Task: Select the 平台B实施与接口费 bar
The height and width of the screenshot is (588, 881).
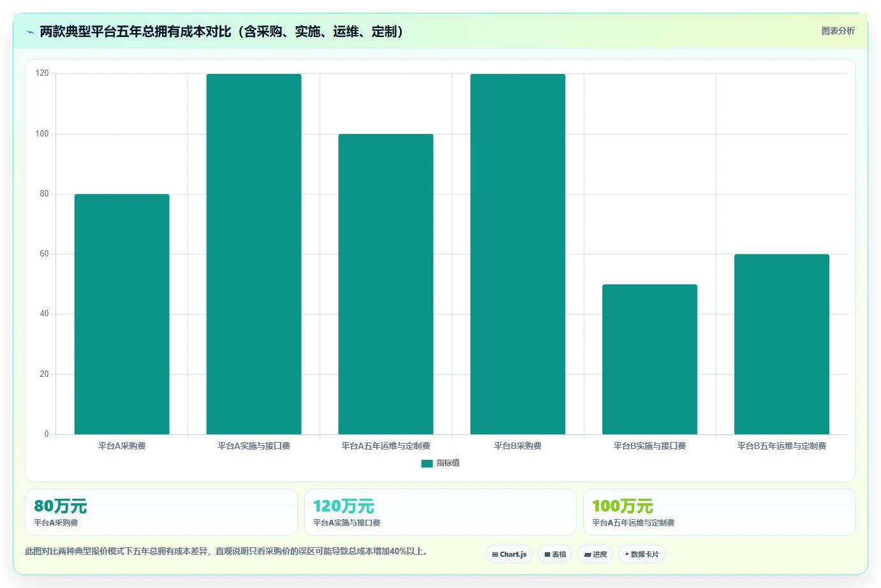Action: tap(650, 359)
